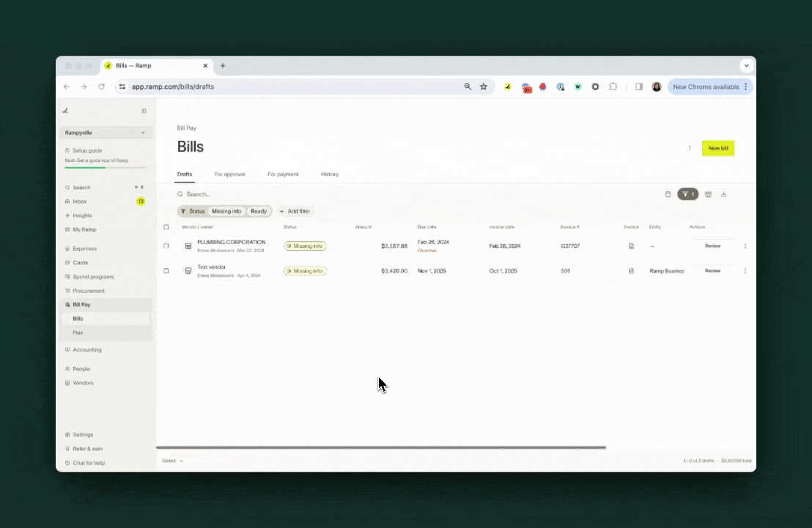
Task: Open the table columns icon
Action: click(708, 194)
